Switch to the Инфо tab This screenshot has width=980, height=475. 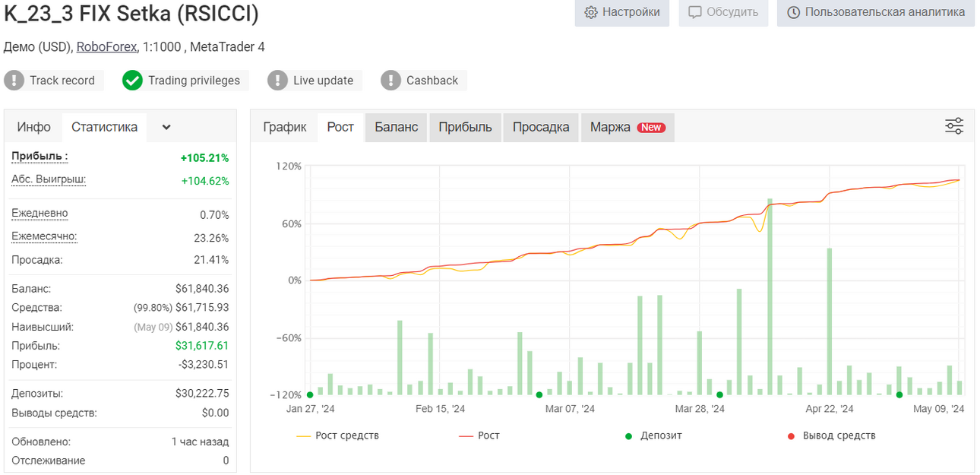coord(34,127)
